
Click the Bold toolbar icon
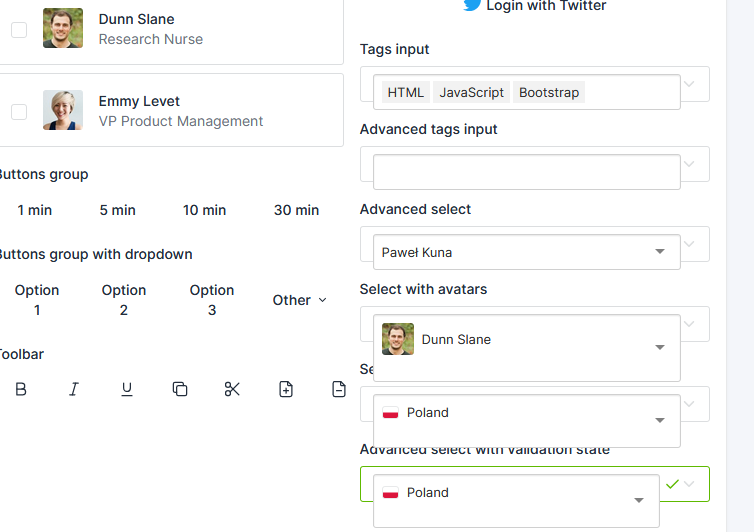coord(21,389)
